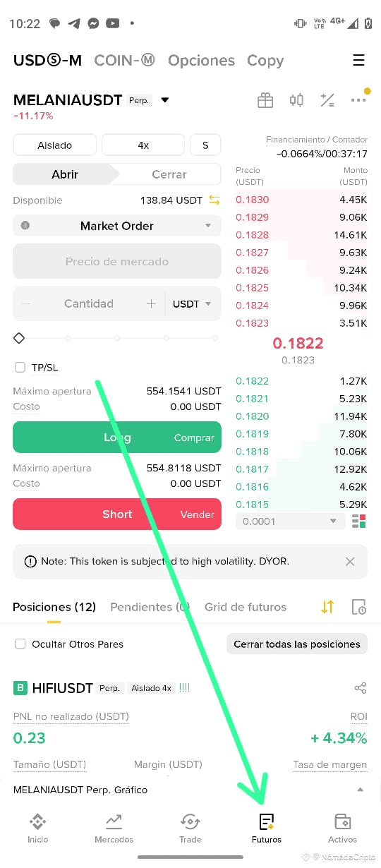
Task: Open Mercados in bottom navigation
Action: coord(114,828)
